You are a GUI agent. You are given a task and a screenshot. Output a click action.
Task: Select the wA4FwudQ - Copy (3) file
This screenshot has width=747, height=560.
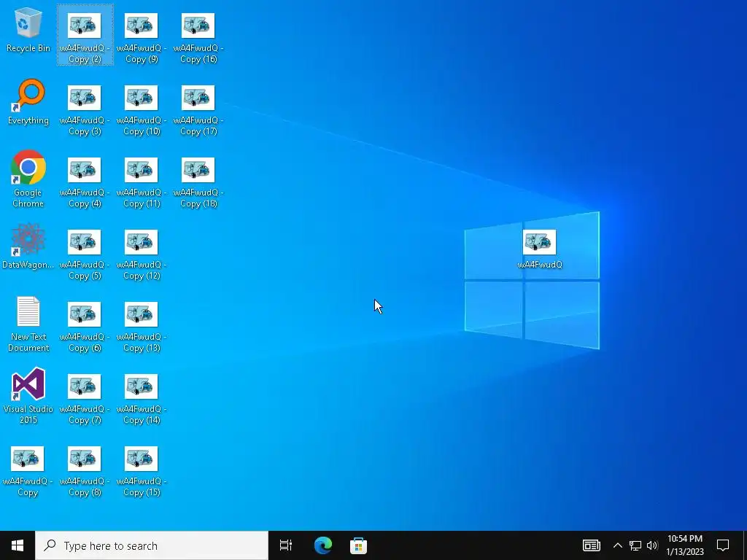tap(85, 111)
